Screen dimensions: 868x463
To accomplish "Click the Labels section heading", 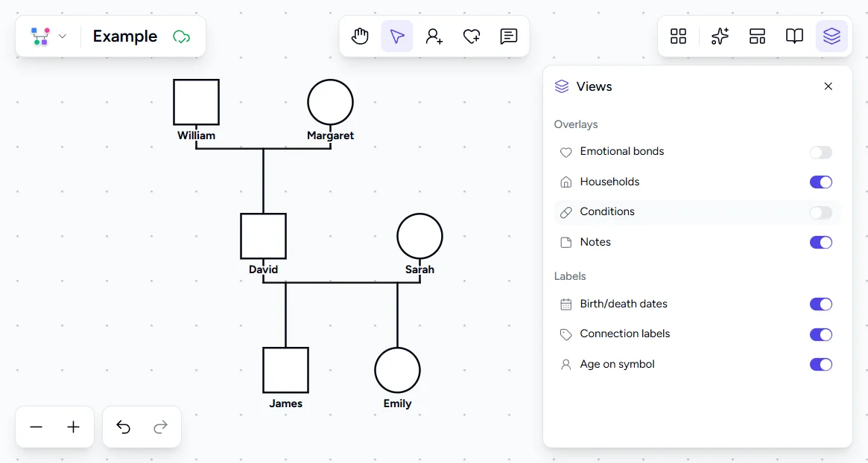I will tap(570, 276).
